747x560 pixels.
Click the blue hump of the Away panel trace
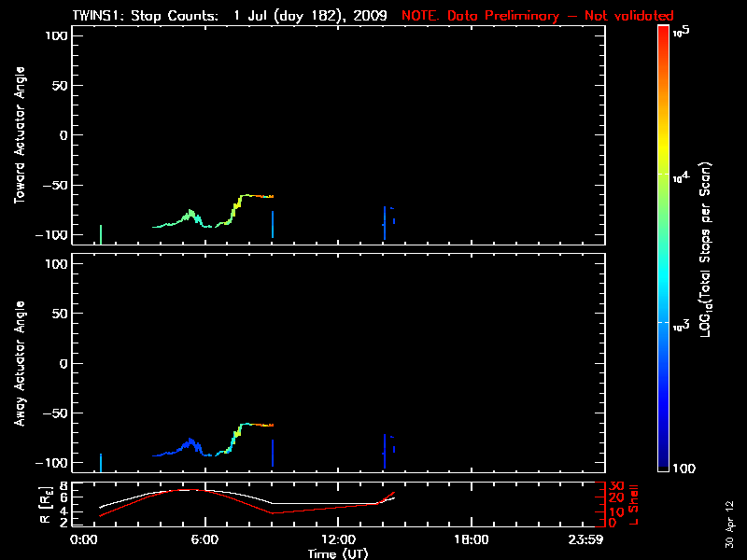pyautogui.click(x=191, y=442)
